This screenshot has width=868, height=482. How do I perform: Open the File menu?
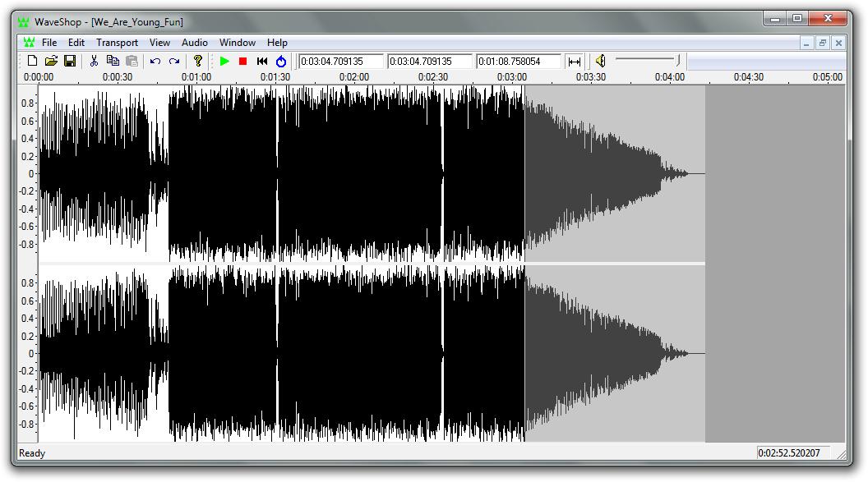[49, 43]
